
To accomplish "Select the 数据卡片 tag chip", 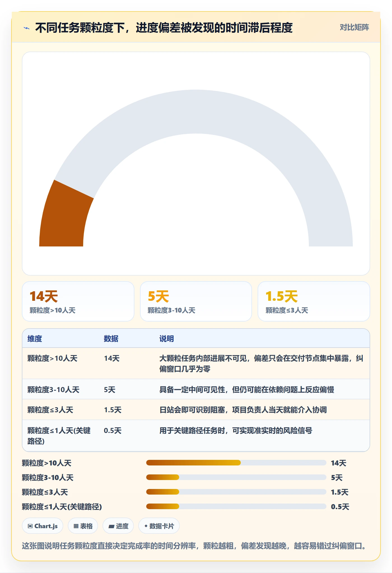I will [x=159, y=526].
